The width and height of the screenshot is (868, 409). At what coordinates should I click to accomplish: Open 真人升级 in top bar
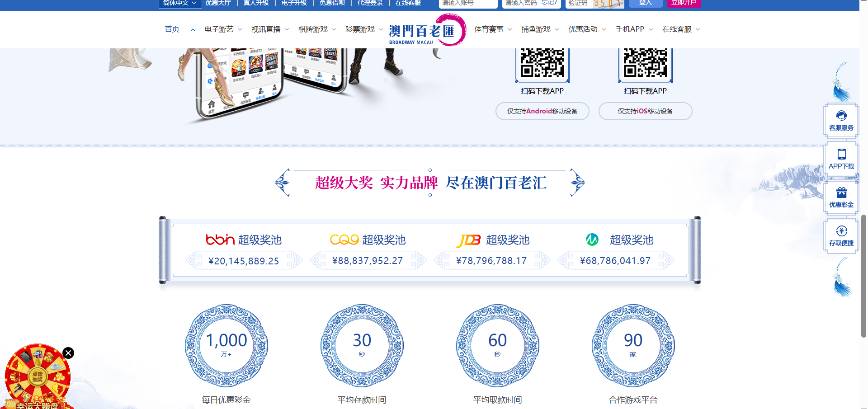tap(256, 3)
